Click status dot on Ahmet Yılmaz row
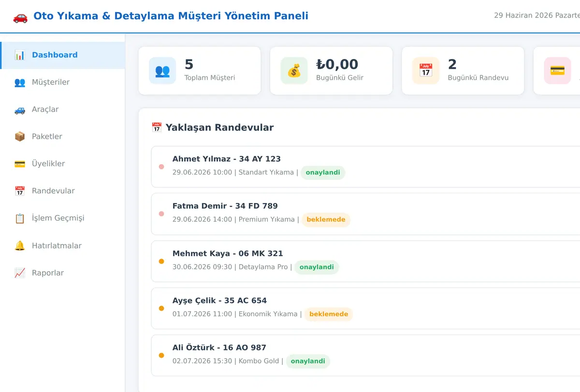Image resolution: width=580 pixels, height=392 pixels. pyautogui.click(x=161, y=167)
